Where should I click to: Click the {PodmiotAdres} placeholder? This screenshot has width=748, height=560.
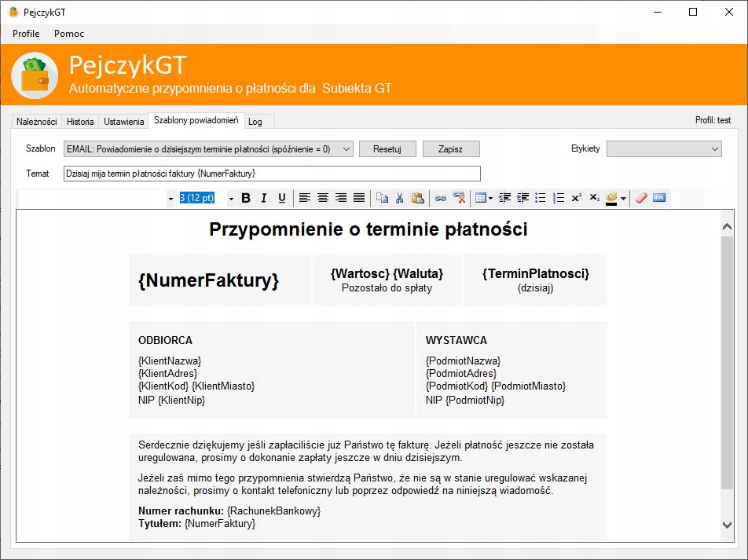[x=461, y=374]
